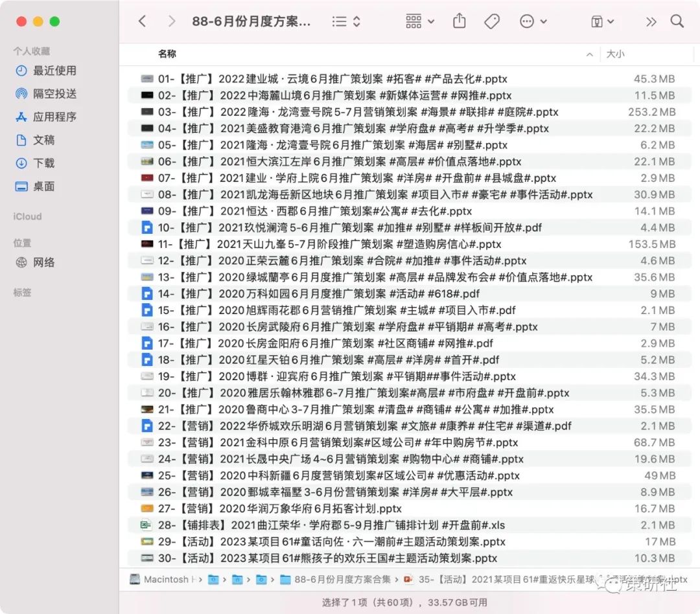
Task: Click the 253.2 MB size cell
Action: click(x=652, y=112)
